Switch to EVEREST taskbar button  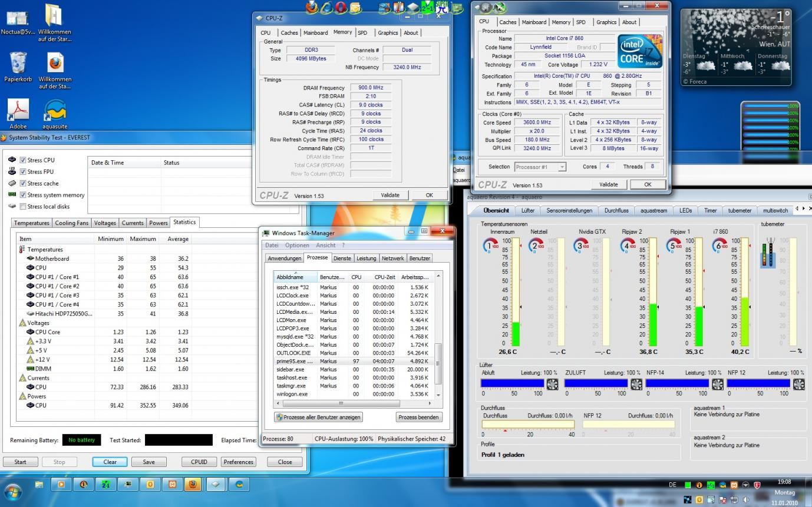pyautogui.click(x=83, y=485)
